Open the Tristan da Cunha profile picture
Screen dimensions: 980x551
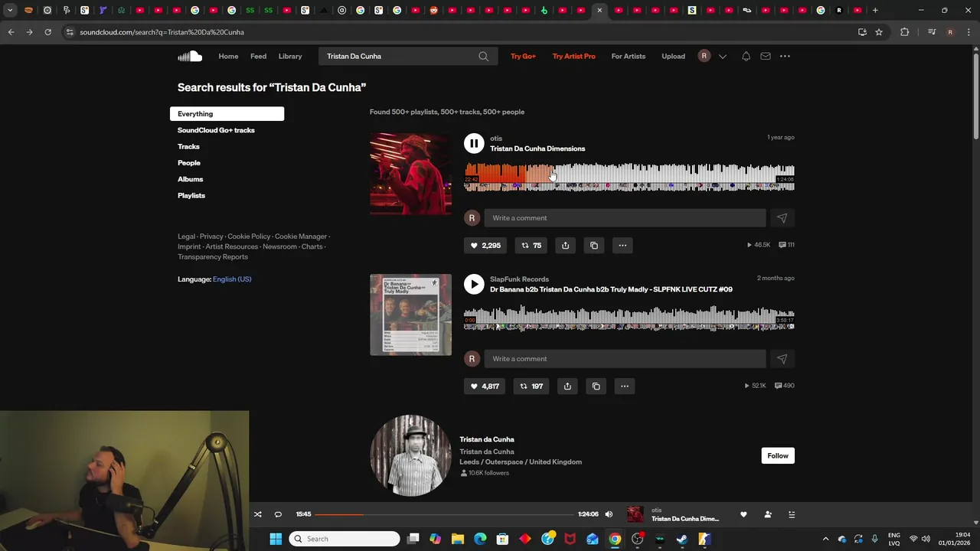410,455
